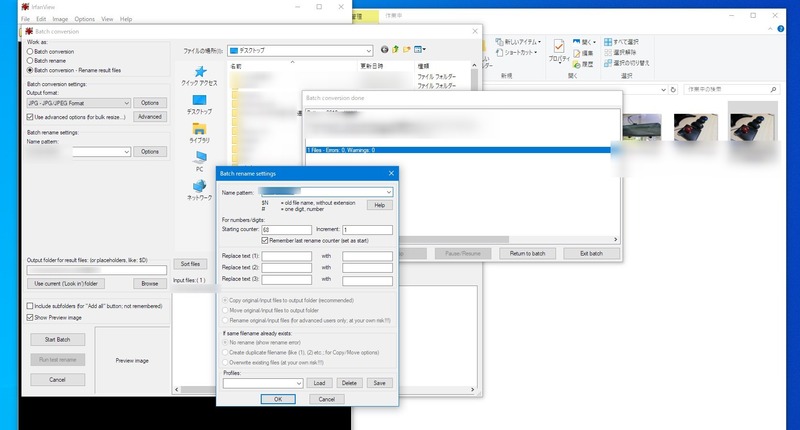Open IrfanView View menu
800x430 pixels.
pos(107,19)
